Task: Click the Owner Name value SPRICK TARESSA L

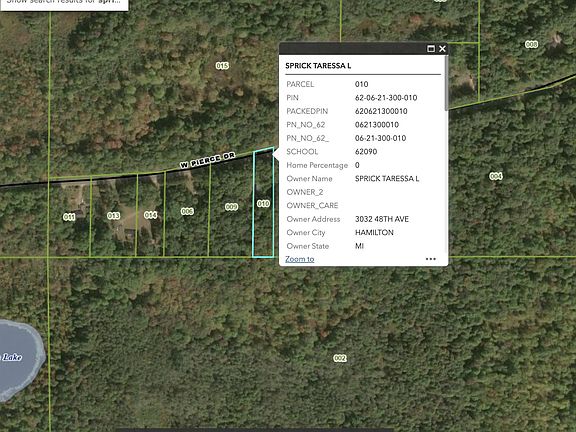Action: click(x=387, y=179)
